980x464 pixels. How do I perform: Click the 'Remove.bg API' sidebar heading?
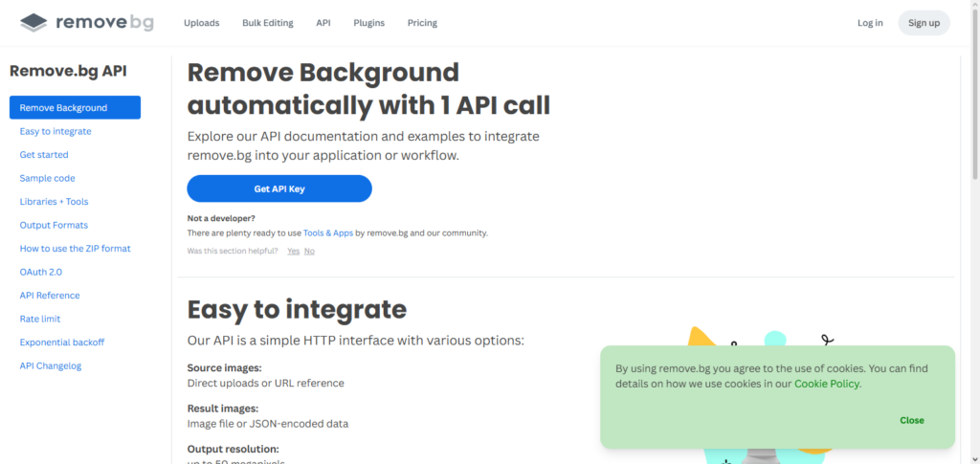tap(68, 71)
